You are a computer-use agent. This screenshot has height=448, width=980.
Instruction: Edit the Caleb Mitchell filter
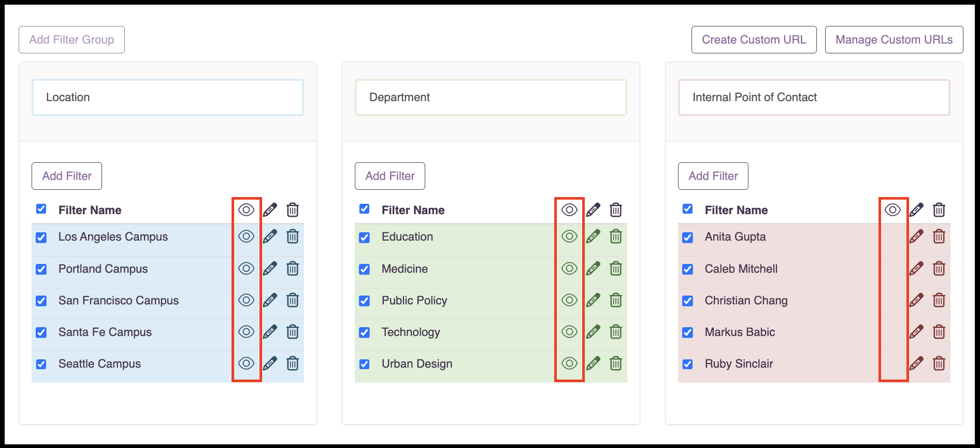click(916, 269)
